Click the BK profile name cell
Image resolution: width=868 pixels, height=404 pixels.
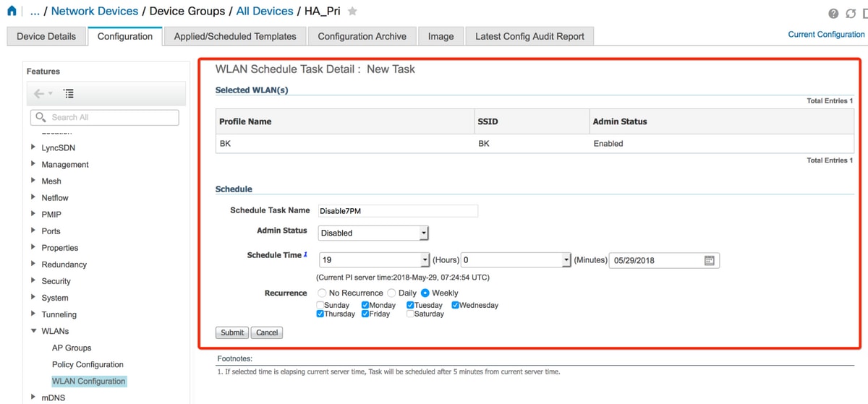click(346, 143)
